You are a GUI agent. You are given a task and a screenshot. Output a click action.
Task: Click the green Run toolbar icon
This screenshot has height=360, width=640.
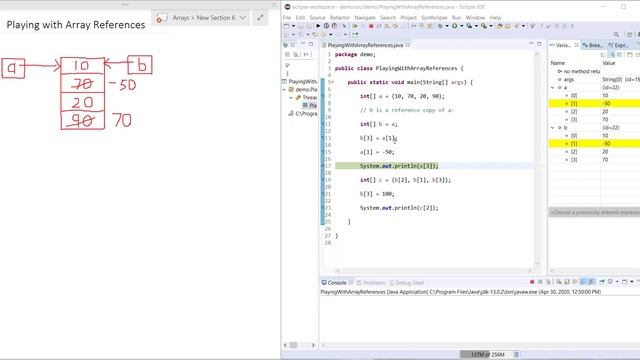pyautogui.click(x=455, y=26)
